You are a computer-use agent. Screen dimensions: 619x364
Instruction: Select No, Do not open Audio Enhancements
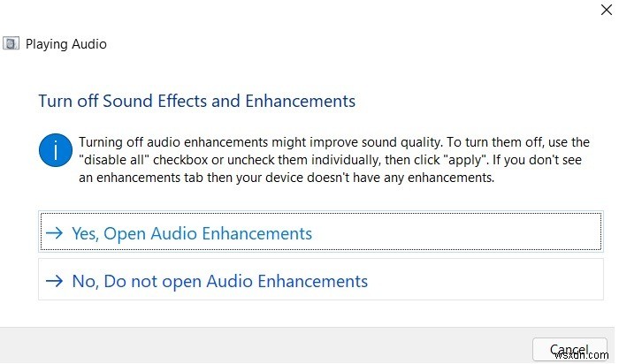218,282
